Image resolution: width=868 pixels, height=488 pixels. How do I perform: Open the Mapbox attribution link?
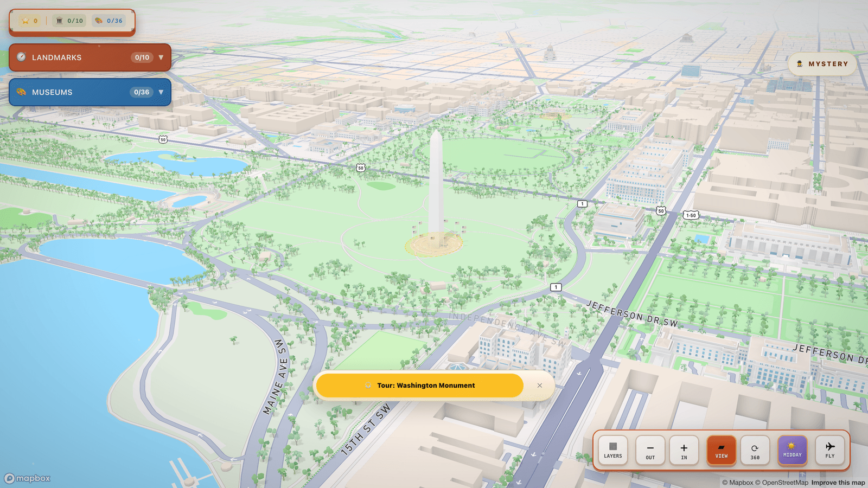[738, 483]
